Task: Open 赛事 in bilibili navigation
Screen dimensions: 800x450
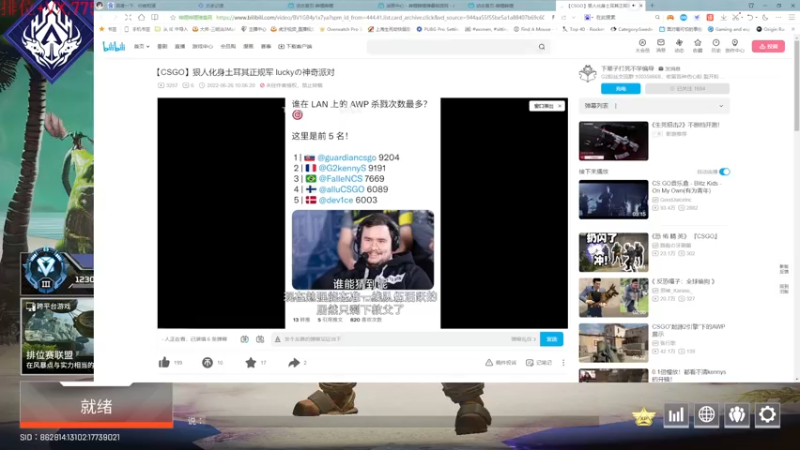Action: [266, 46]
